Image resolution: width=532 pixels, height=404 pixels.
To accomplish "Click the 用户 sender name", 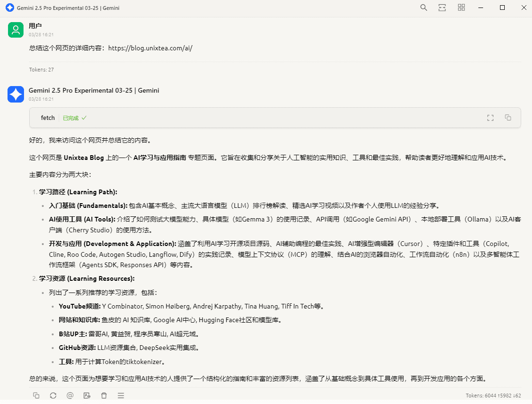I will point(35,26).
